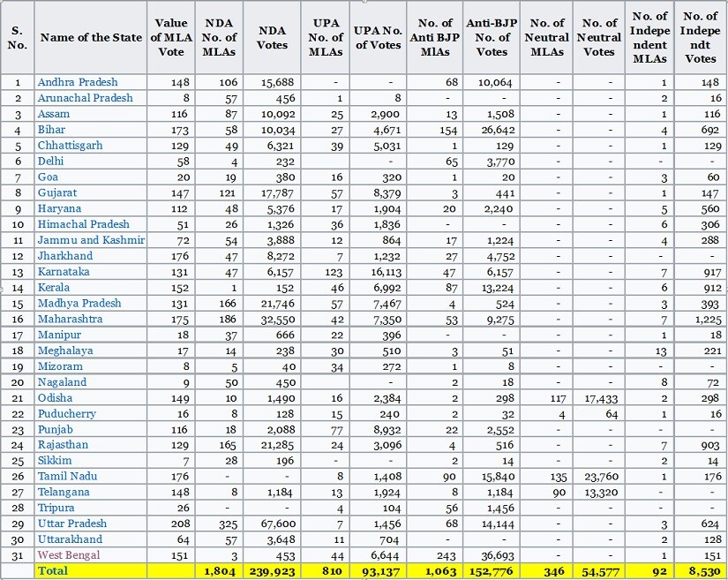728x580 pixels.
Task: Click the Tamil Nadu link
Action: click(x=67, y=477)
